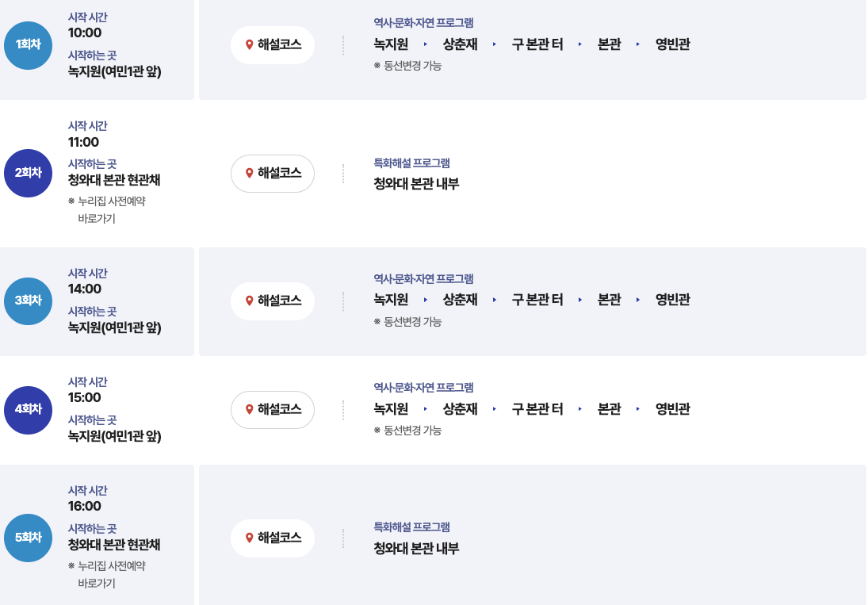Select the navy 4회차 circle icon
This screenshot has width=868, height=605.
point(28,410)
